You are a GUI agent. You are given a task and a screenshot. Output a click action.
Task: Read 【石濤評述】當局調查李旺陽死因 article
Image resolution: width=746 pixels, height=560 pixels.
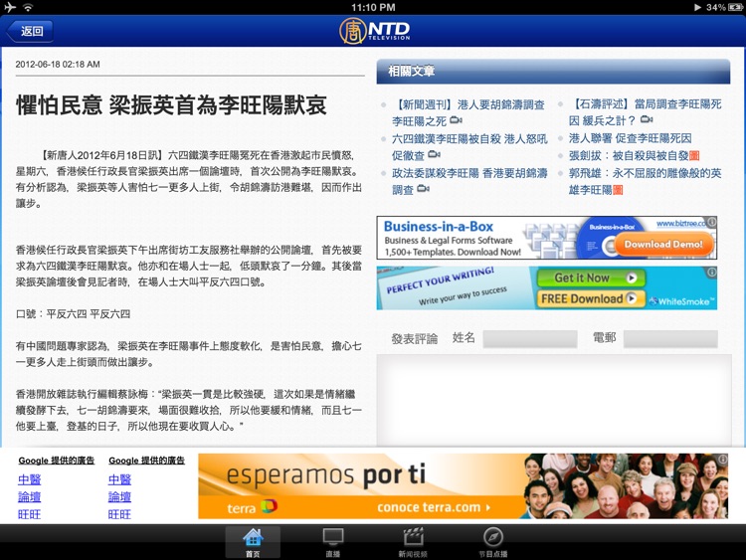click(x=645, y=111)
